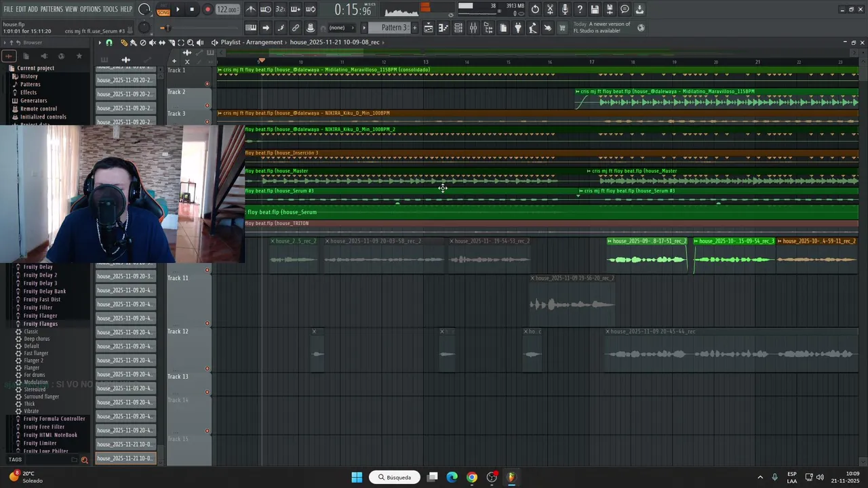Select the playlist Zoom magnifier tool
Viewport: 868px width, 488px height.
pyautogui.click(x=191, y=42)
